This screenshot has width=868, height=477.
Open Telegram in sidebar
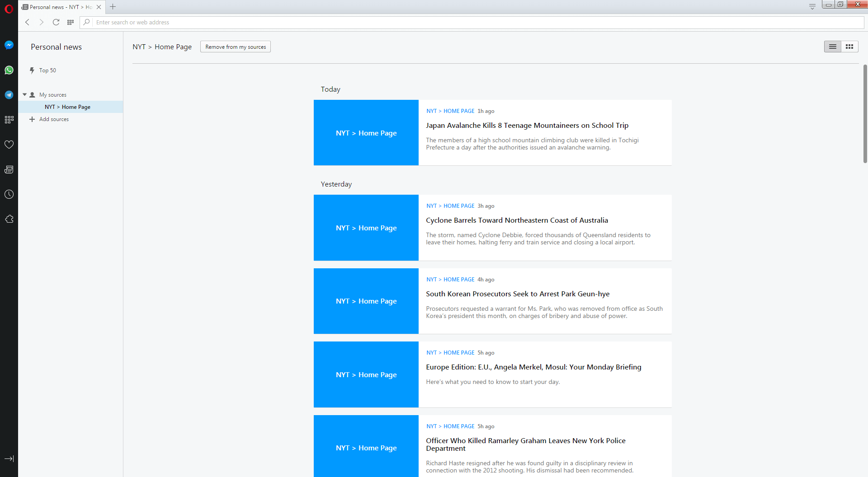coord(9,95)
